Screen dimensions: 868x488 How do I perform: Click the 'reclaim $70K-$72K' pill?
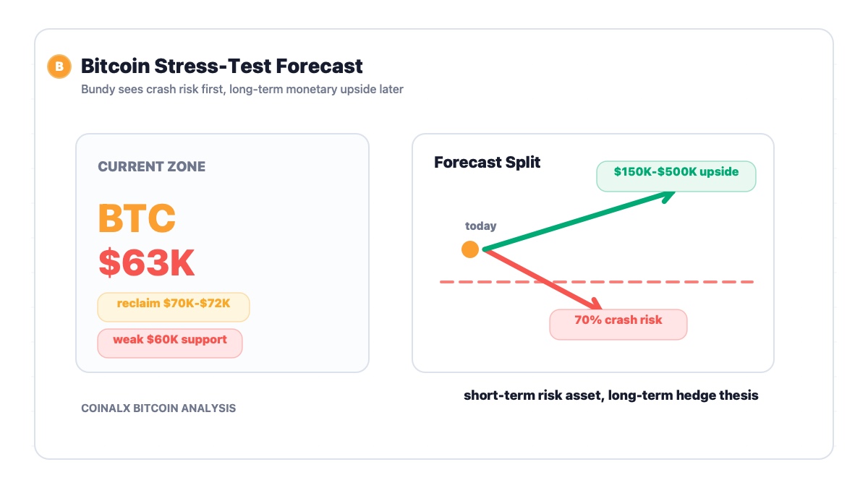(174, 307)
